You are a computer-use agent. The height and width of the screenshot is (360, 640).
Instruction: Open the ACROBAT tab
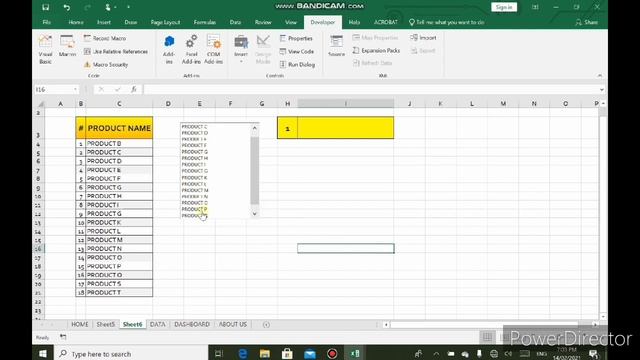386,22
